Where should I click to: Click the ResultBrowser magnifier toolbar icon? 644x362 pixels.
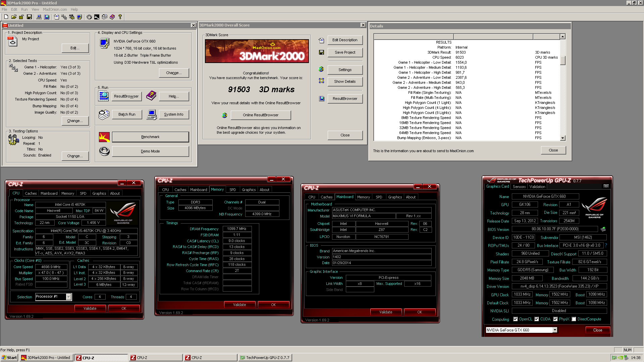pyautogui.click(x=47, y=17)
